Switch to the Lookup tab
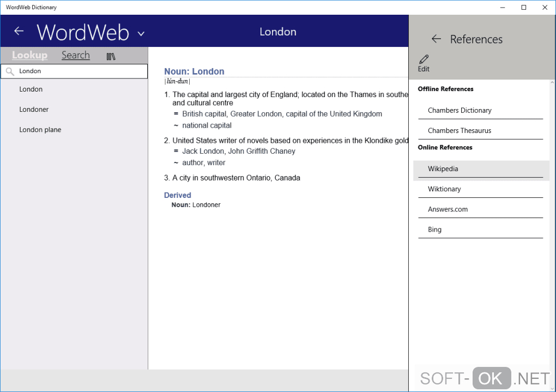556x392 pixels. 29,55
